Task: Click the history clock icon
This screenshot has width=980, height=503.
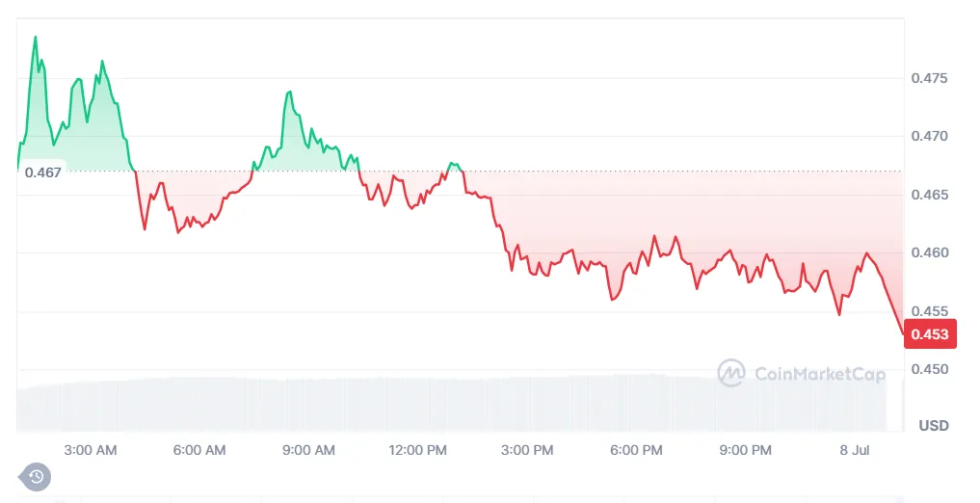Action: click(x=36, y=477)
